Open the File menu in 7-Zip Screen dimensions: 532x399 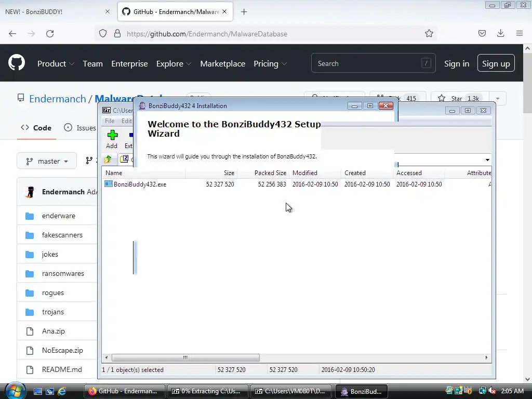point(110,121)
